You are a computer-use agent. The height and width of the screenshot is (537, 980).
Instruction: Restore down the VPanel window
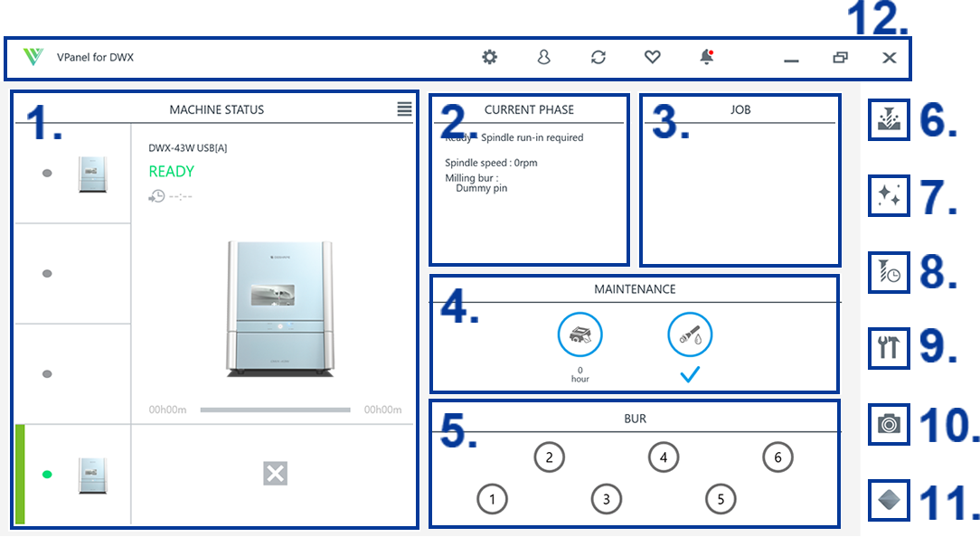click(841, 58)
